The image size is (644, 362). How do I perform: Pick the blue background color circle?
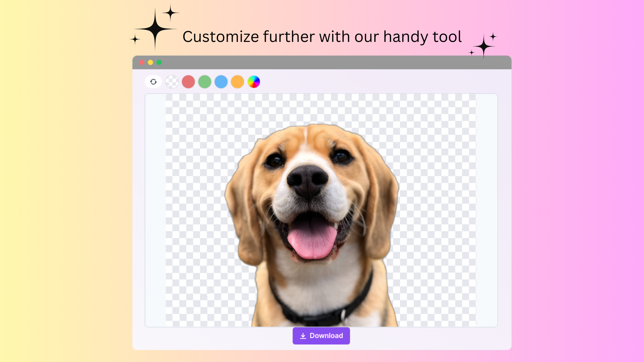pyautogui.click(x=221, y=82)
